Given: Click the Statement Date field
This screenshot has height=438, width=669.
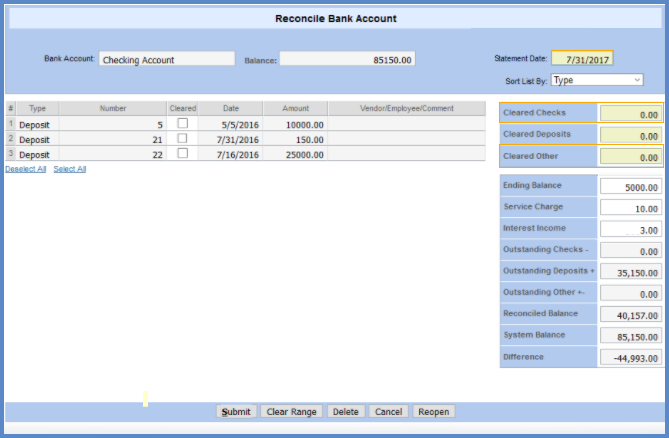Looking at the screenshot, I should [582, 58].
